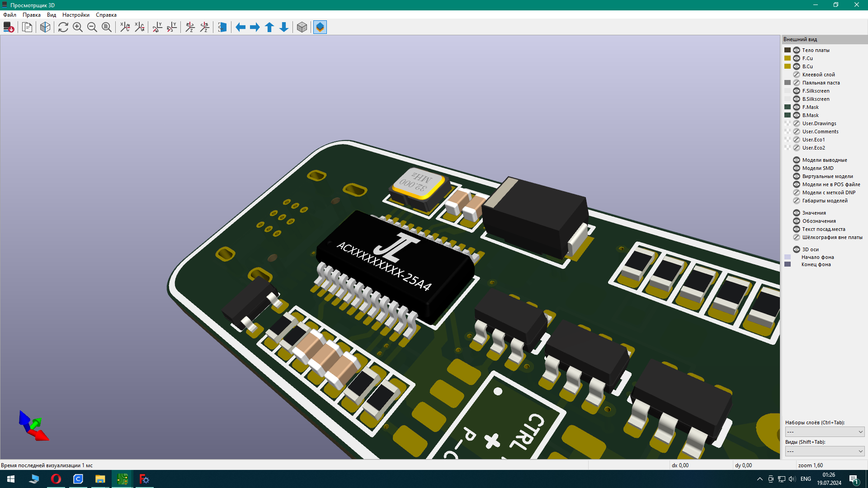Click the redraw view refresh icon
The width and height of the screenshot is (868, 488).
(x=63, y=27)
